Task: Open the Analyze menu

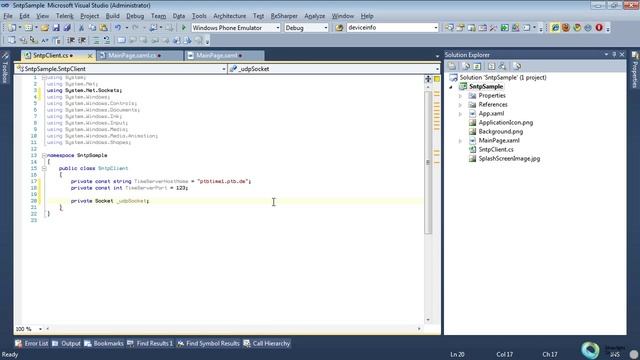Action: 314,16
